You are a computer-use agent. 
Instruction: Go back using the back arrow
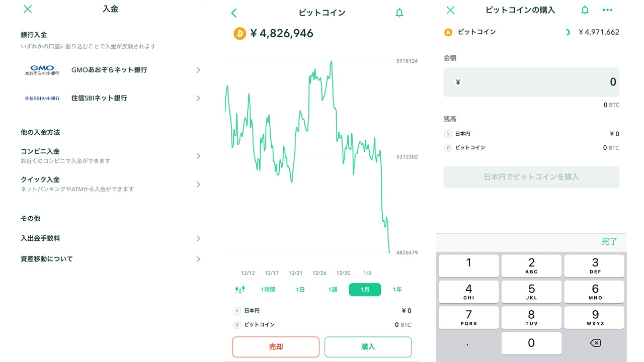[x=233, y=13]
